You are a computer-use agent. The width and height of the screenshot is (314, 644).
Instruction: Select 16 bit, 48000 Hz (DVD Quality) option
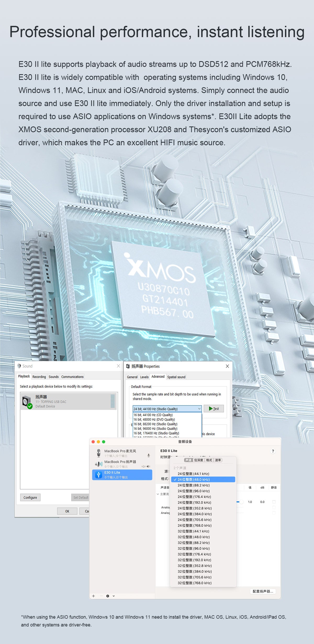[154, 420]
